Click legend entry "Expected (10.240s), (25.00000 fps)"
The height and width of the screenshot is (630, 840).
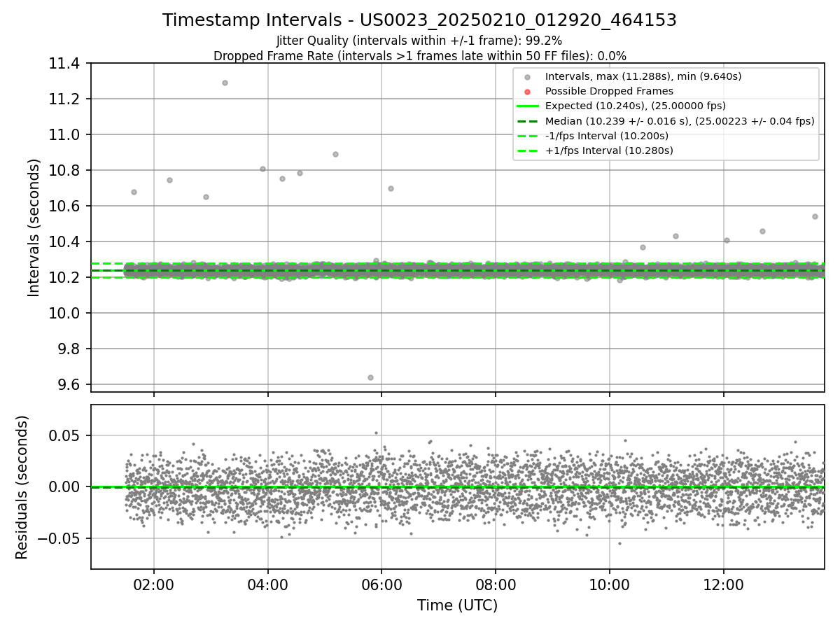pos(635,106)
